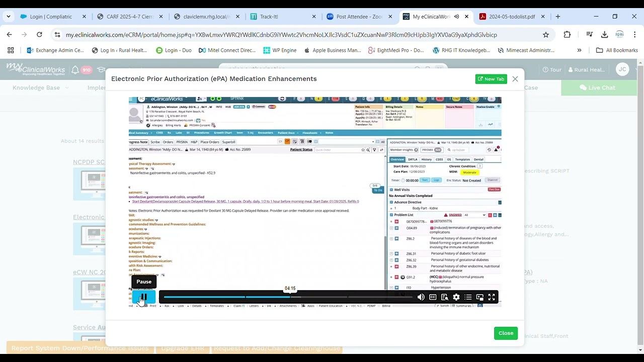644x362 pixels.
Task: Toggle picture-in-picture mode for the video
Action: [480, 297]
